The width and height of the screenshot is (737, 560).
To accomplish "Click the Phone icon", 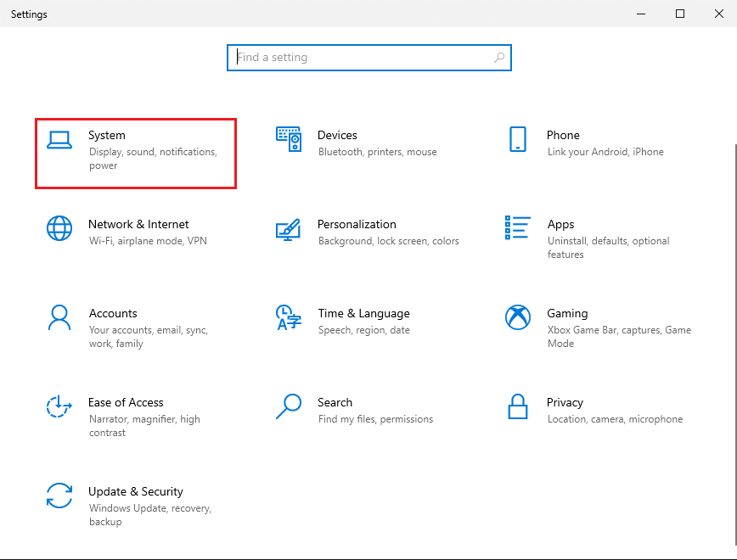I will pos(518,140).
